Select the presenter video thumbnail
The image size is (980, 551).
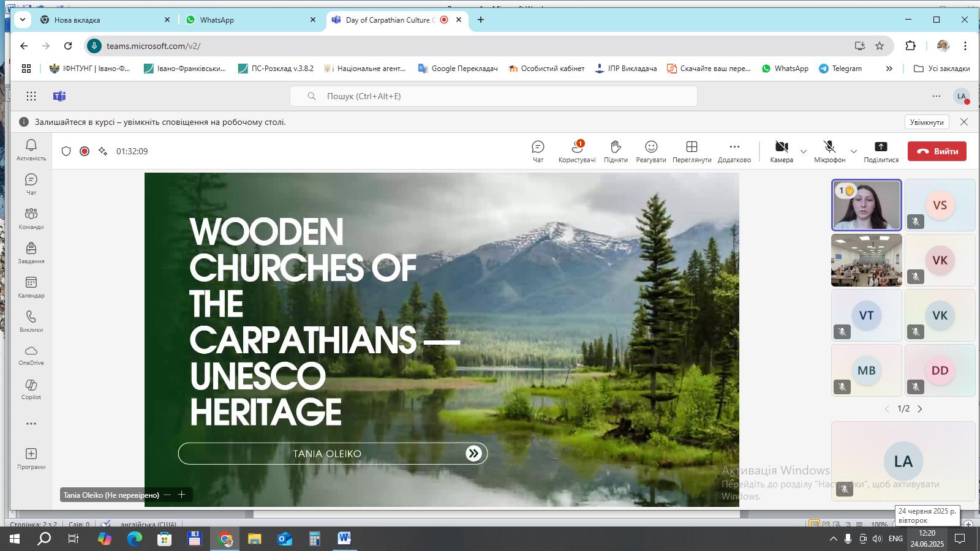point(866,205)
